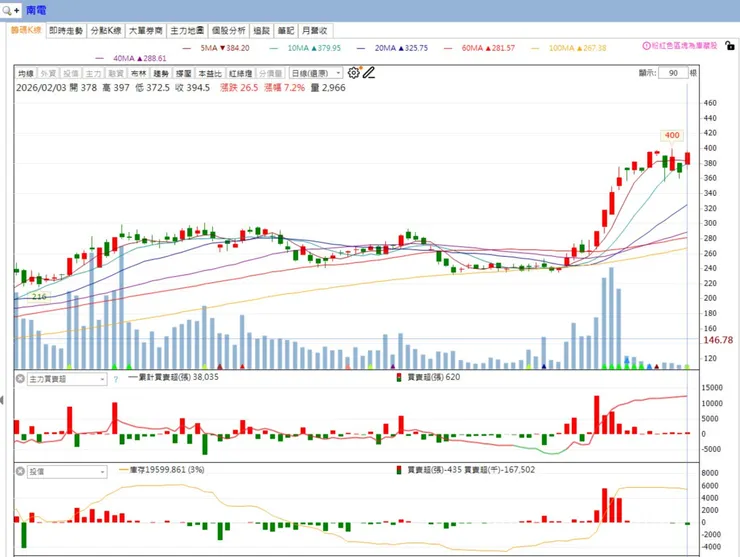
Task: Click the 漲幅 7.2% value
Action: tap(285, 88)
